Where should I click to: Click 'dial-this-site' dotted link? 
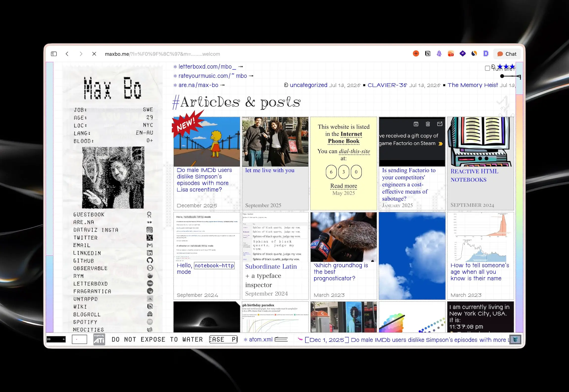click(x=354, y=151)
